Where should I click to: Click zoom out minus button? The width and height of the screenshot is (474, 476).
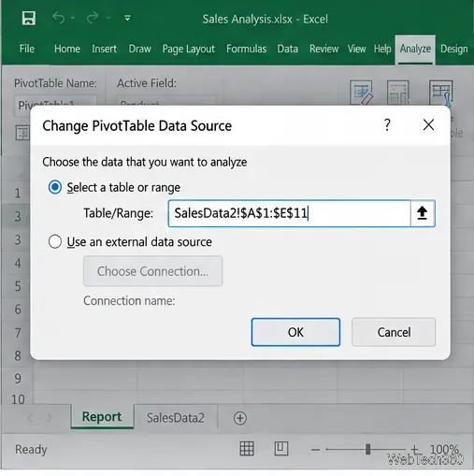point(315,450)
